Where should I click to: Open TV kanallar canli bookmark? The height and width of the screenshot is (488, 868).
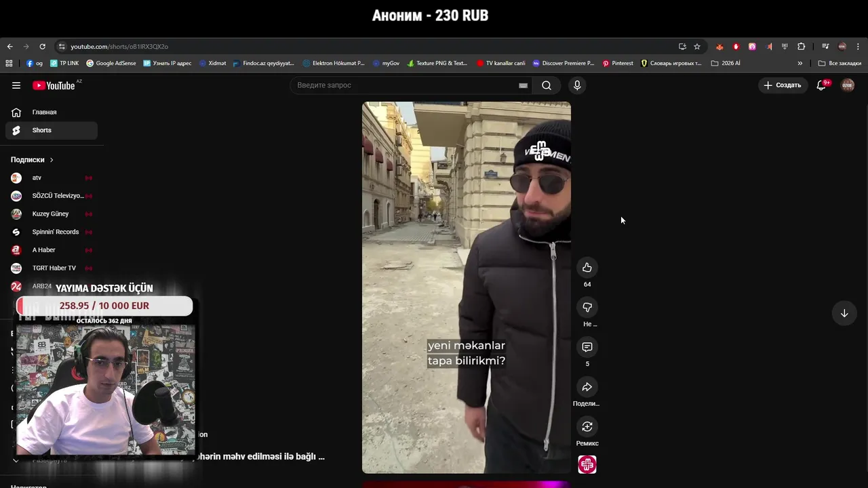[501, 63]
